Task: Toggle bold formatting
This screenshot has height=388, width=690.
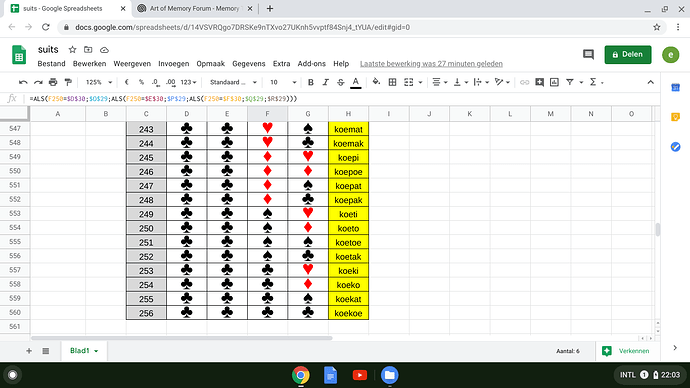Action: click(310, 82)
